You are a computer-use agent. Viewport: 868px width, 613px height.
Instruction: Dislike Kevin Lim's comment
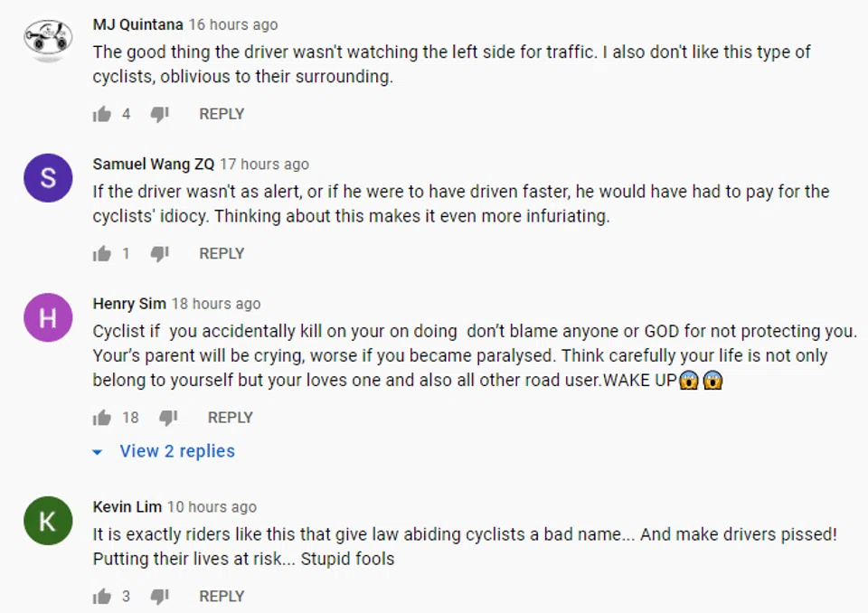(160, 597)
